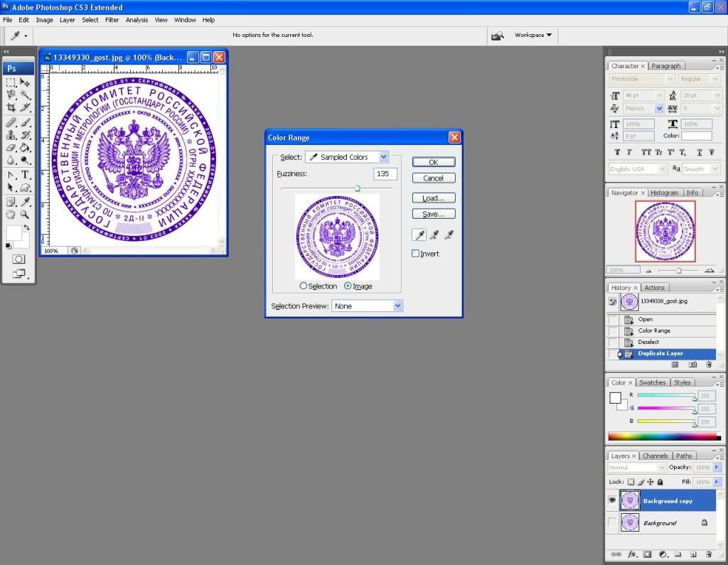Click the Load... button

coord(434,198)
